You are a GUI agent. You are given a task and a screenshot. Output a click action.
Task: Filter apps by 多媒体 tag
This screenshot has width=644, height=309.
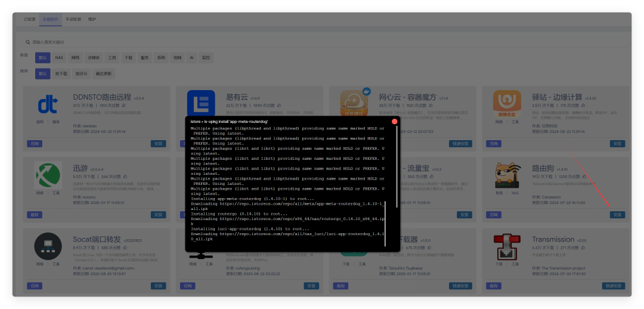[94, 58]
